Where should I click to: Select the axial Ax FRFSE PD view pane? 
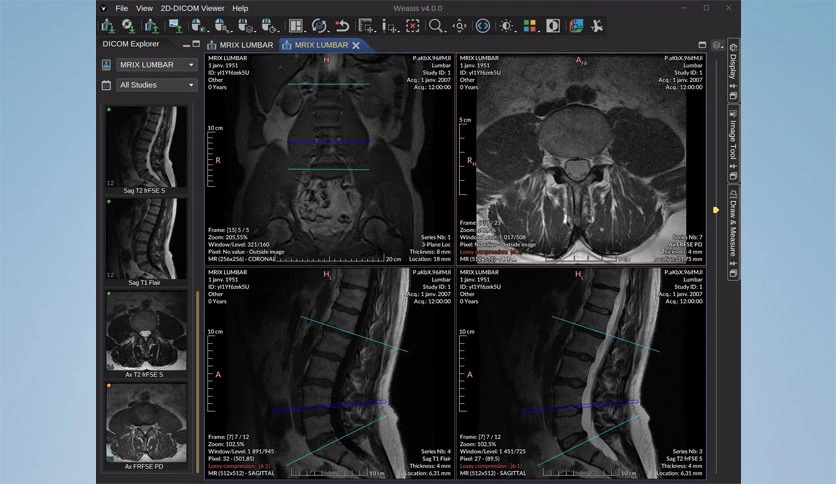point(581,159)
